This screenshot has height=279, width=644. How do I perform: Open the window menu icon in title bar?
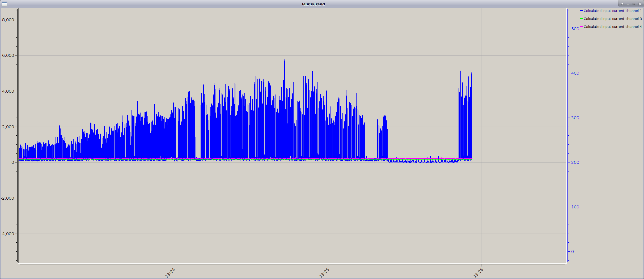(4, 4)
